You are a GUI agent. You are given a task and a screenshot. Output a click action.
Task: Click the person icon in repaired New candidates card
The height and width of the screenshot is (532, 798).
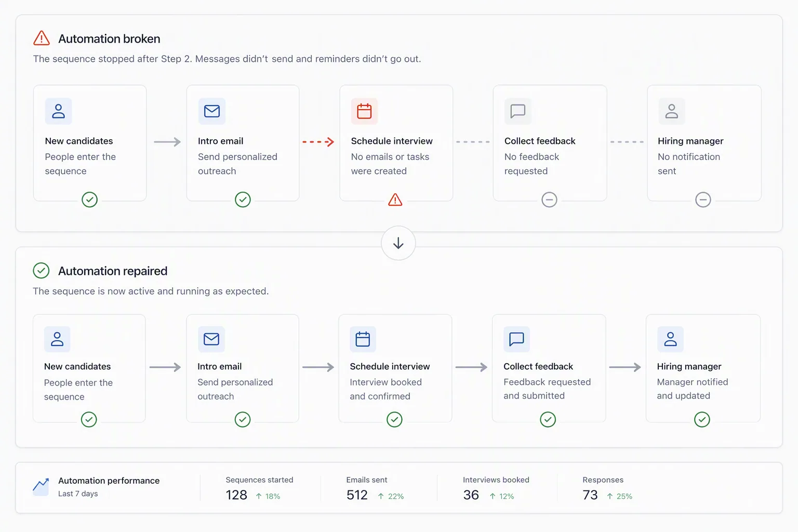point(57,339)
